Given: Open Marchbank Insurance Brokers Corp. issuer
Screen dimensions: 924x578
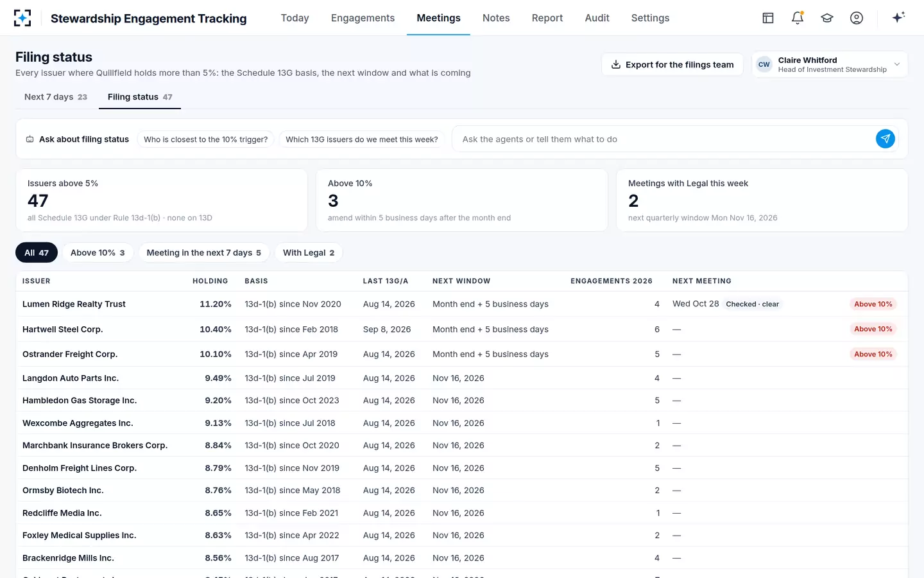Looking at the screenshot, I should click(95, 445).
